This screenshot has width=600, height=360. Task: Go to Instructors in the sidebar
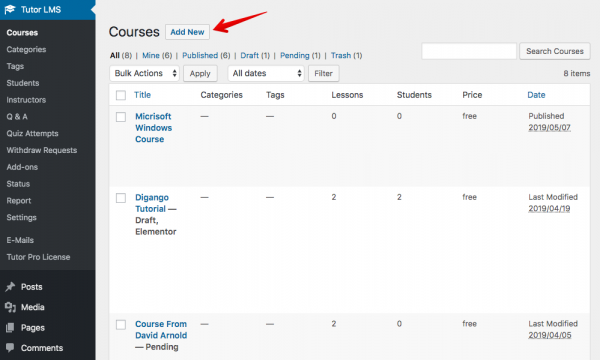pyautogui.click(x=26, y=100)
